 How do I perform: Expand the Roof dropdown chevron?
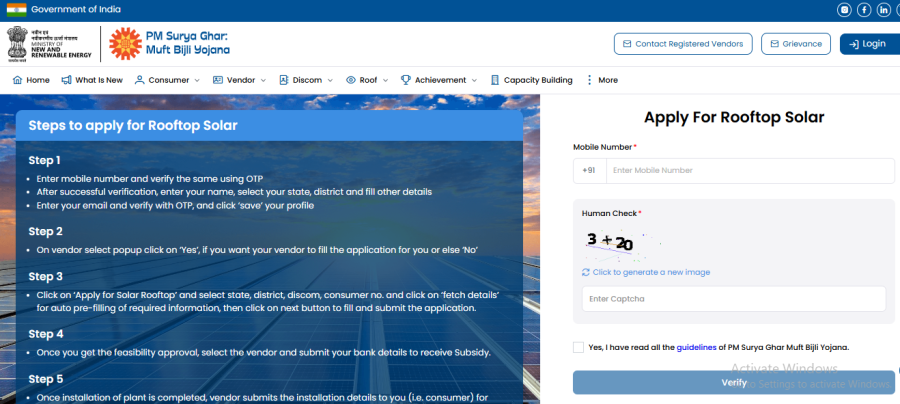click(385, 80)
